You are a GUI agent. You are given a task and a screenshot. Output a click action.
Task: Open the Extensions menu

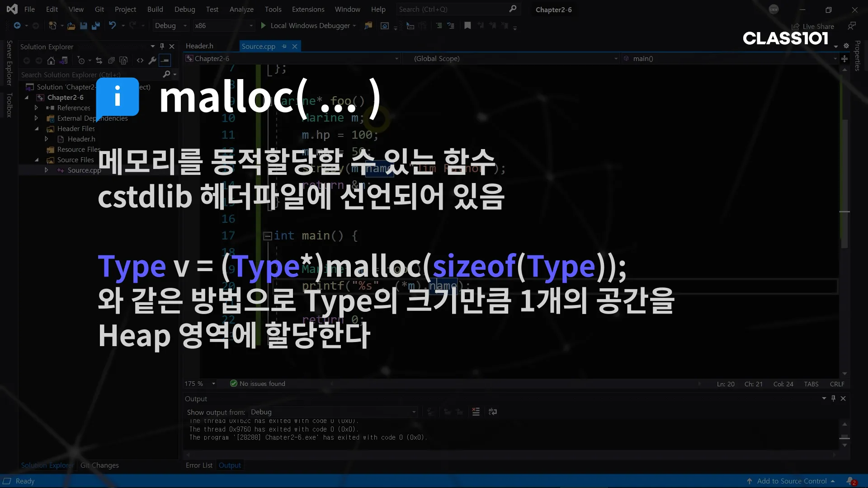click(308, 9)
